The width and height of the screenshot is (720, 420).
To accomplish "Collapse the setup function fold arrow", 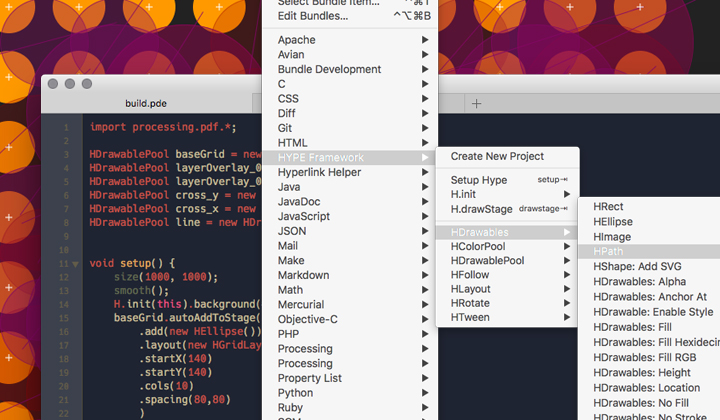I will 75,264.
